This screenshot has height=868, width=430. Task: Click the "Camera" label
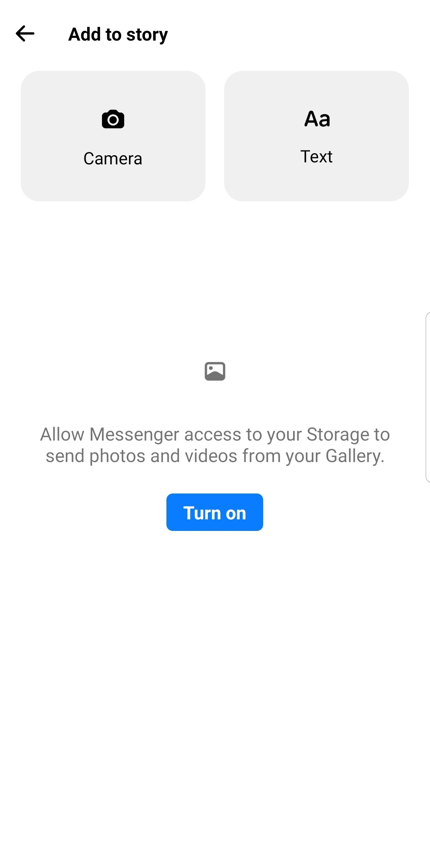113,158
